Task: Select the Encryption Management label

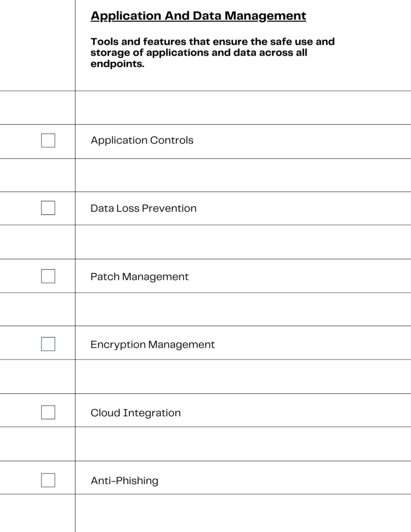Action: (x=152, y=345)
